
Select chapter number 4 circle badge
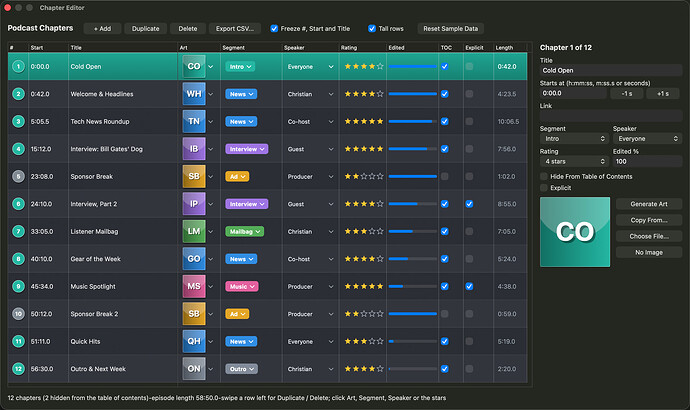point(18,149)
